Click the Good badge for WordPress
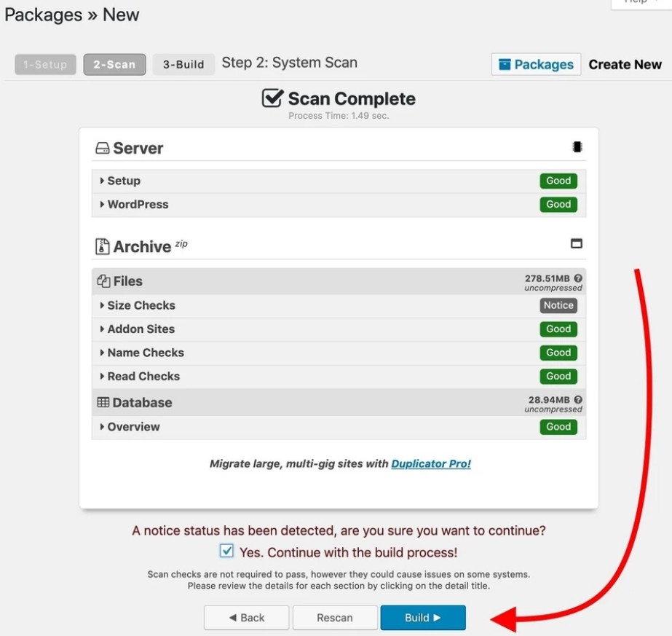 (x=558, y=204)
